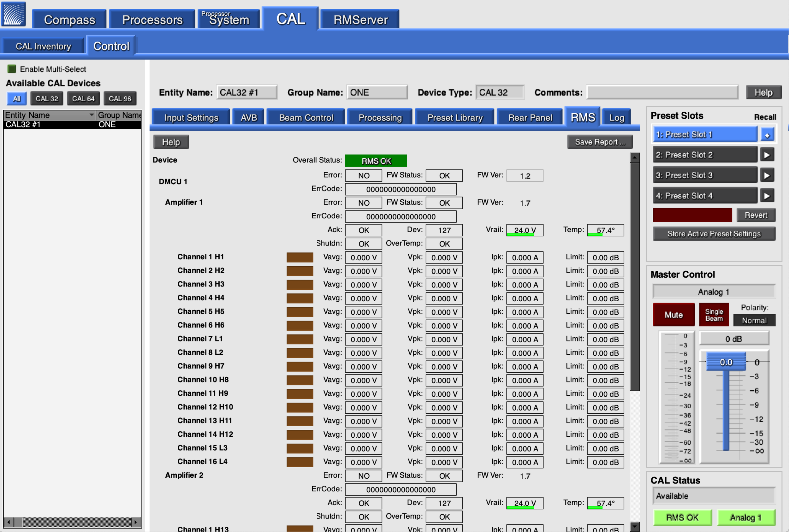Click Group Name input field
The width and height of the screenshot is (789, 532).
pyautogui.click(x=377, y=92)
